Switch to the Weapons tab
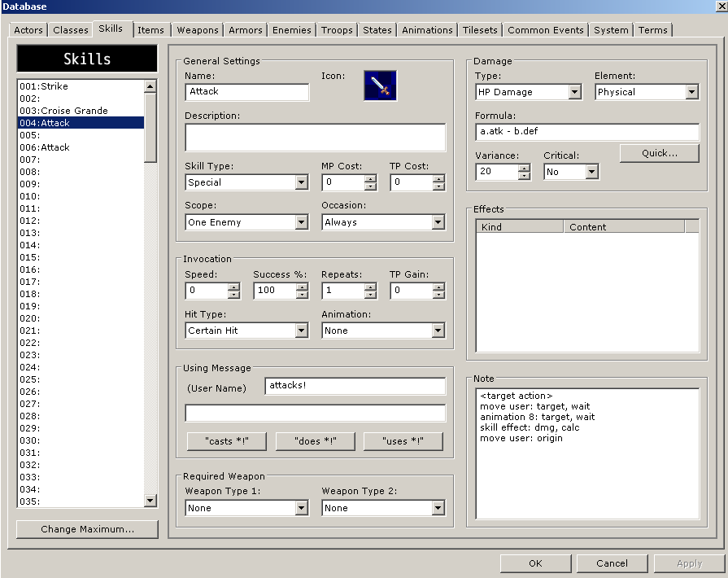The image size is (728, 578). 198,30
